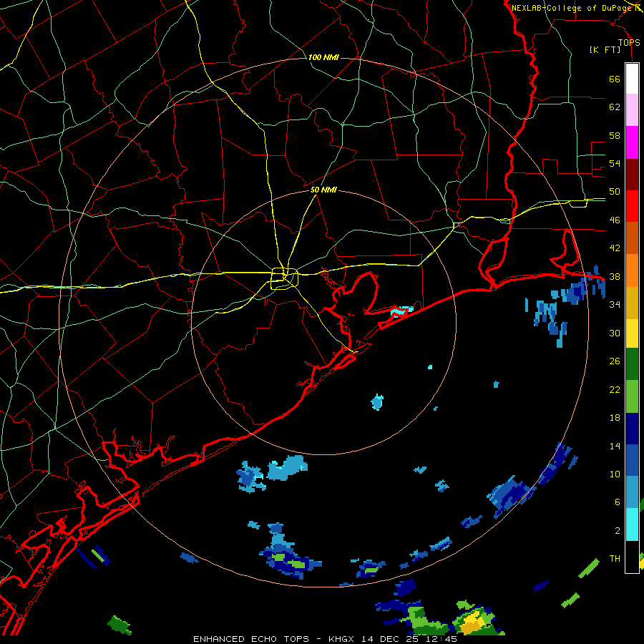
Task: Click the "50 NMI" range ring label
Action: coord(323,190)
